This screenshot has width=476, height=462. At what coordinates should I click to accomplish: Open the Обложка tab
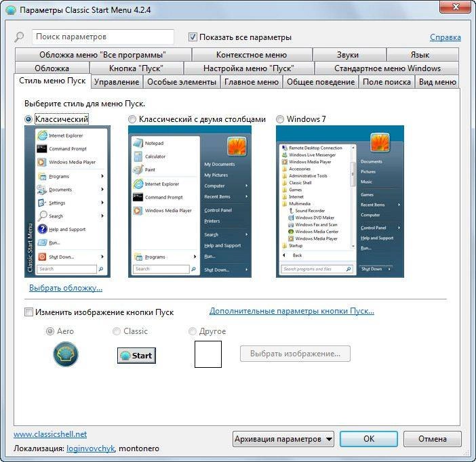tap(52, 68)
